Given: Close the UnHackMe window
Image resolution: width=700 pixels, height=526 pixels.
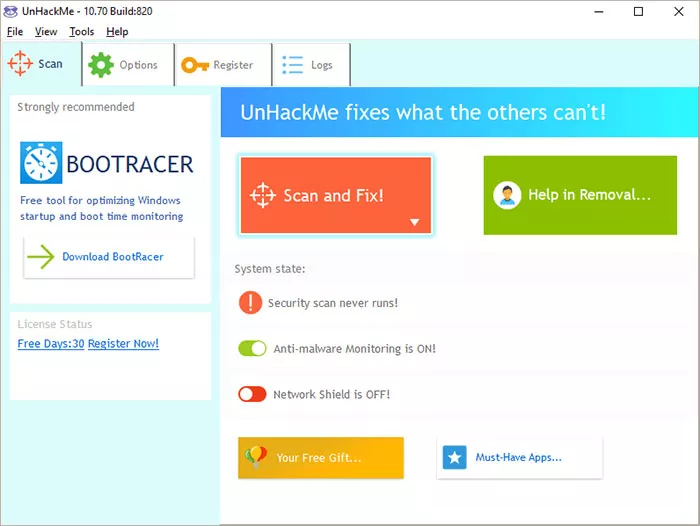Looking at the screenshot, I should pyautogui.click(x=679, y=12).
